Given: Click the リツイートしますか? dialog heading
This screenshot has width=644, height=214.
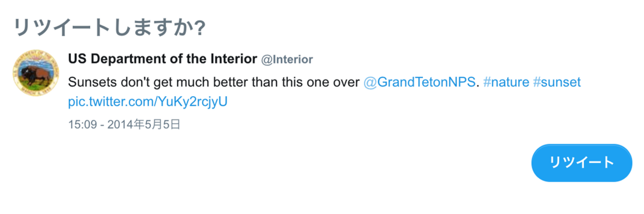Looking at the screenshot, I should [109, 27].
